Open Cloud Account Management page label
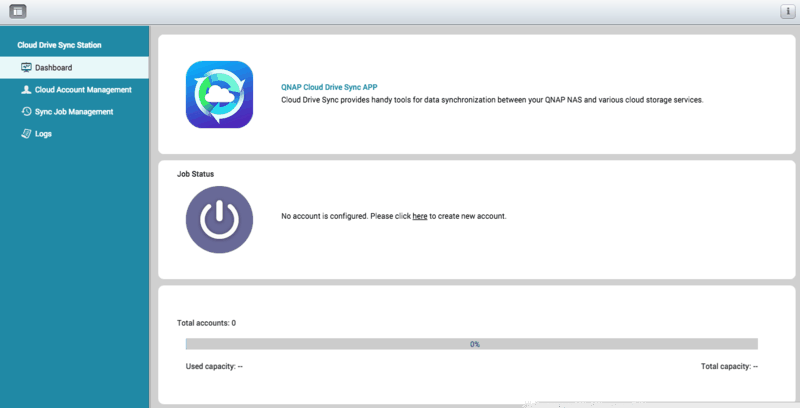This screenshot has height=408, width=800. point(83,89)
